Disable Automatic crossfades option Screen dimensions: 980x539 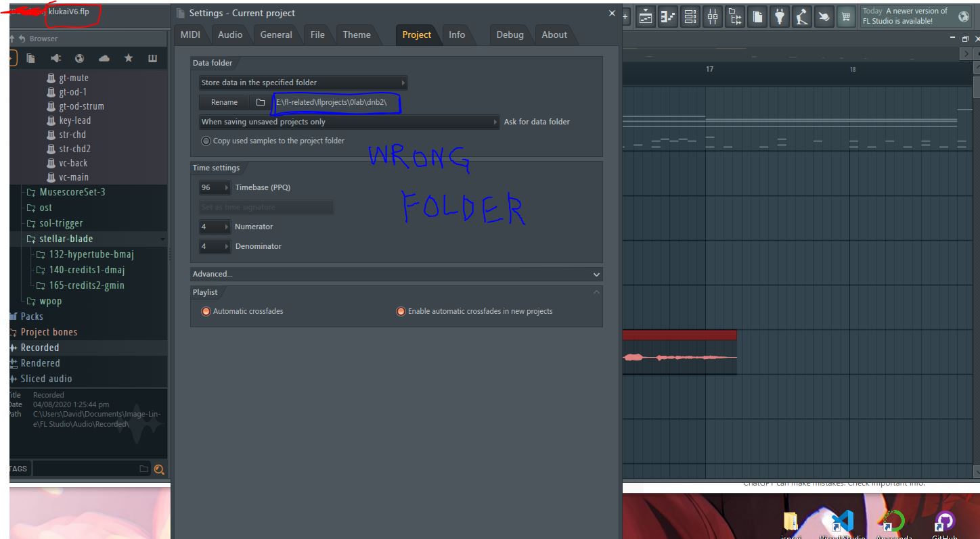point(242,311)
